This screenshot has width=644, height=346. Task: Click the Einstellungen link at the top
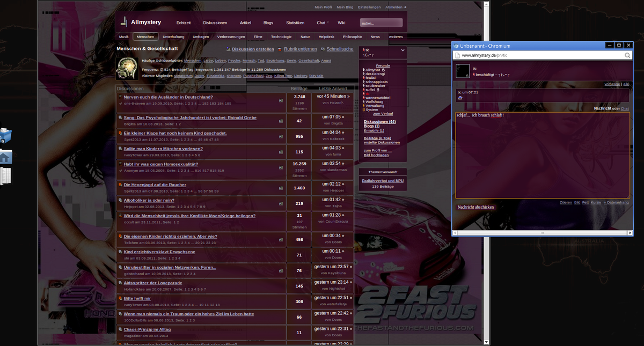(x=369, y=7)
